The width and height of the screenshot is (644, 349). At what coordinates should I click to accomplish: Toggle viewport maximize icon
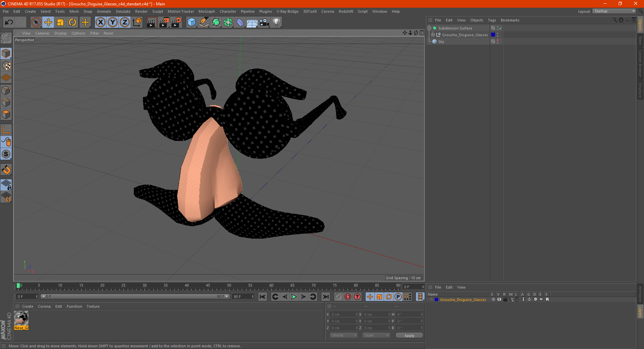coord(422,33)
